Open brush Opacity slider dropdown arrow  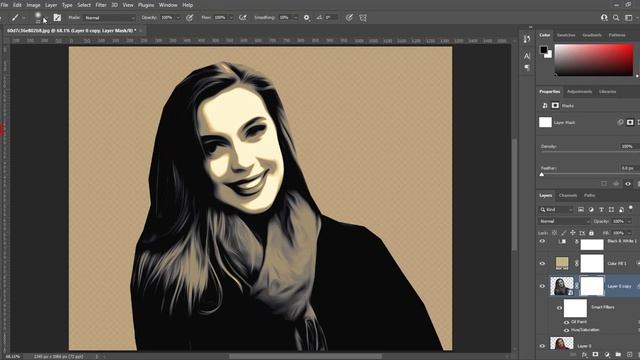(178, 18)
